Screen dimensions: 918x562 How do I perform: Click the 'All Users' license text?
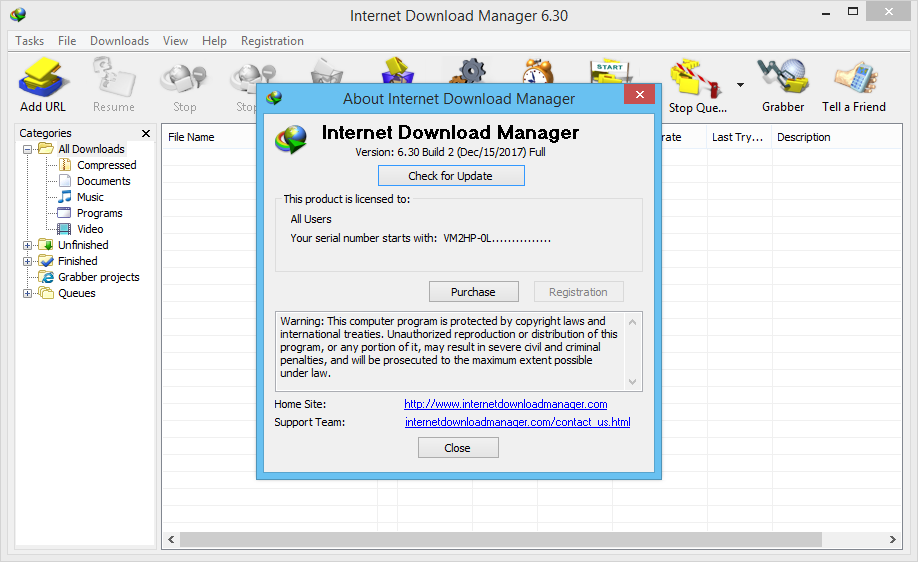(x=311, y=219)
